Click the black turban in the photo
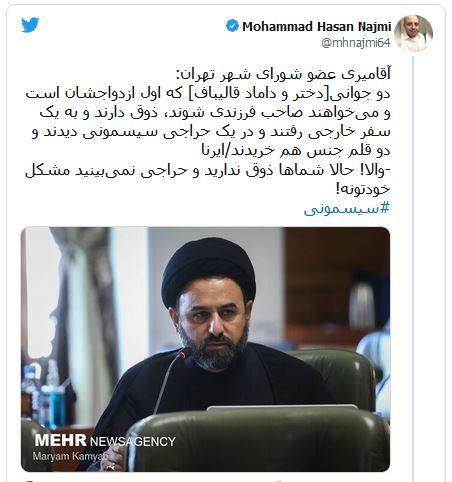Screen dimensions: 452x482 click(x=208, y=273)
